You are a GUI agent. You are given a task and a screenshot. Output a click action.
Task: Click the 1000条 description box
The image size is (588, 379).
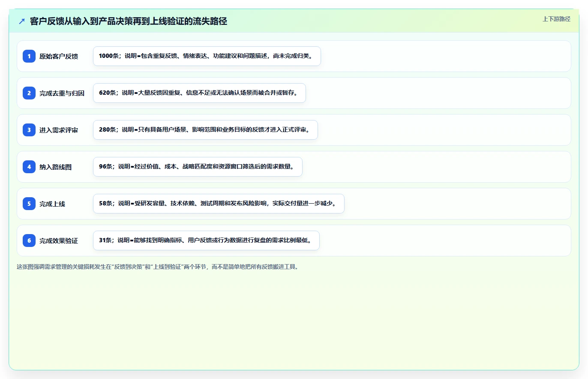[x=207, y=56]
